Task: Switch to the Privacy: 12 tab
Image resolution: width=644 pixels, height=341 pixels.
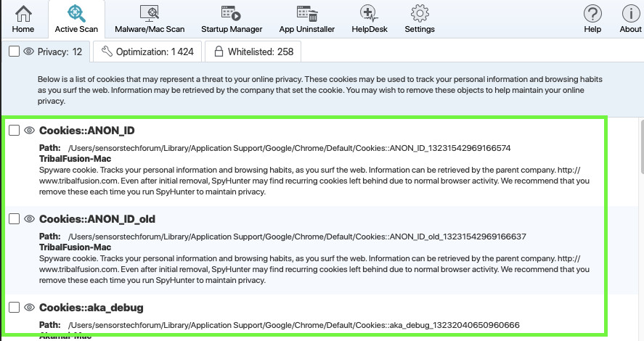Action: [x=46, y=52]
